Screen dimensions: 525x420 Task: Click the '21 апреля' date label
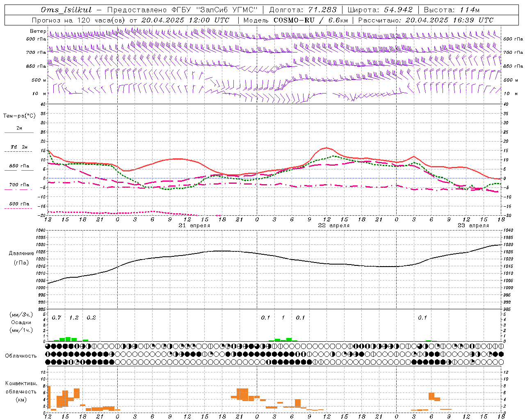[194, 226]
